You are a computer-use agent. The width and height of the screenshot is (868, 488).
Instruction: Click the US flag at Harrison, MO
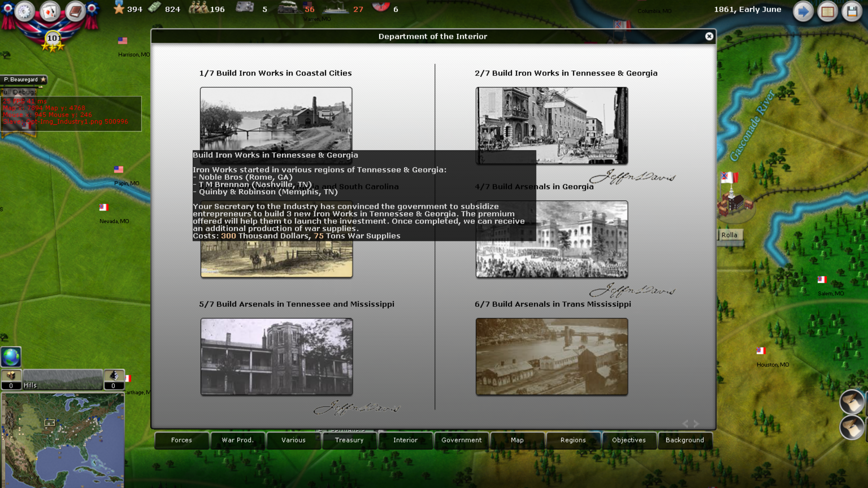pos(123,41)
